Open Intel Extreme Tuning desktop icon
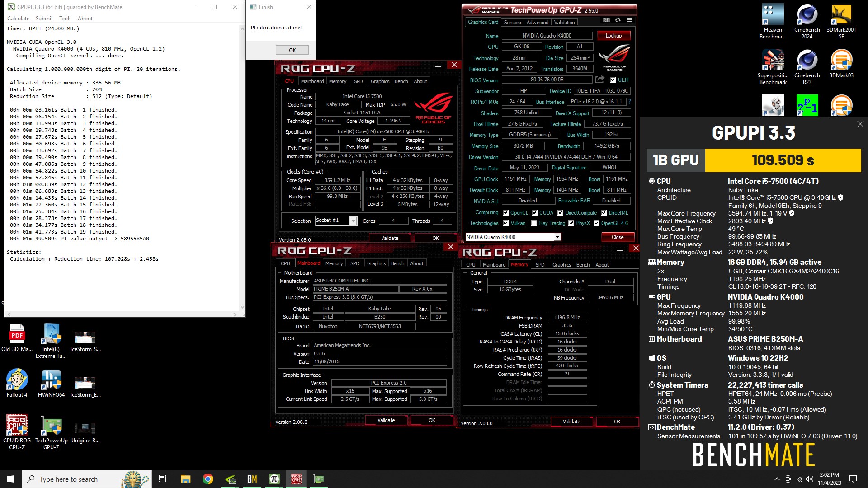This screenshot has width=868, height=488. pos(51,341)
